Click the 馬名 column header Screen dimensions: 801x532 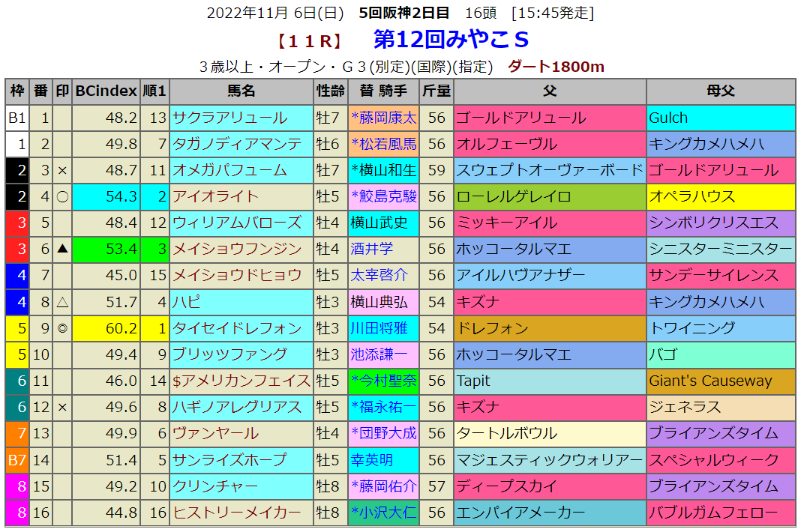pos(241,91)
